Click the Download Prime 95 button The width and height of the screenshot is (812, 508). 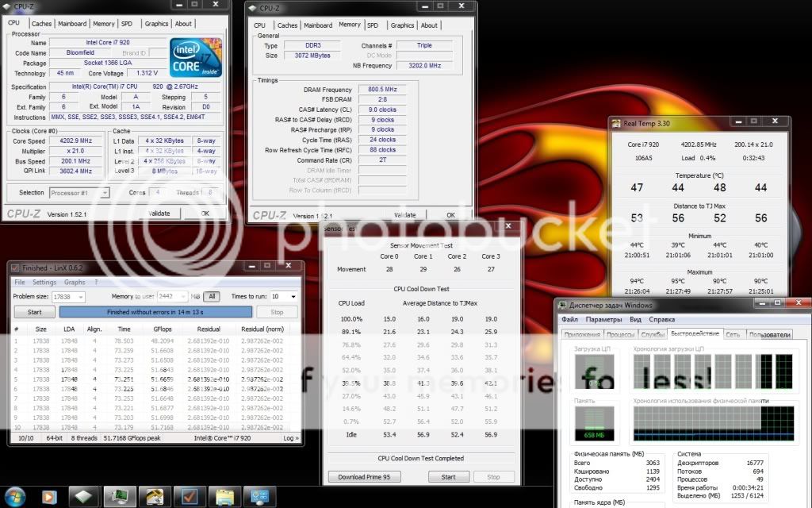(x=364, y=477)
